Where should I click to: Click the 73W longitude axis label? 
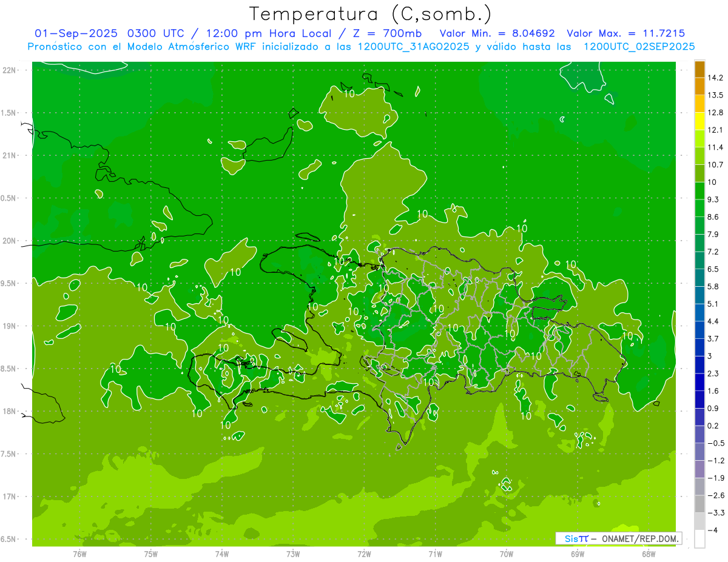pos(293,554)
